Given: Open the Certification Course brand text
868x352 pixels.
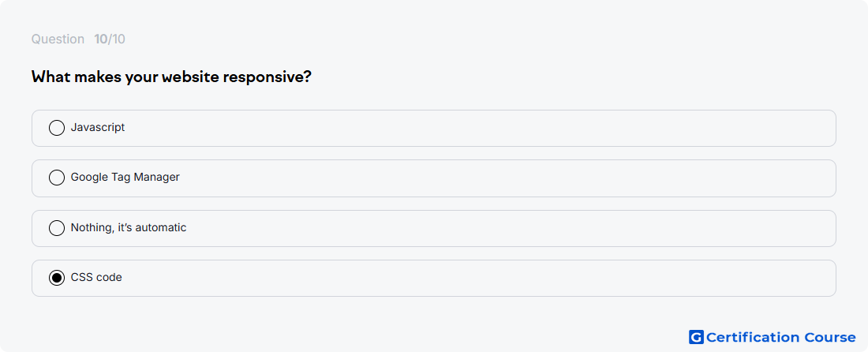Looking at the screenshot, I should tap(781, 337).
